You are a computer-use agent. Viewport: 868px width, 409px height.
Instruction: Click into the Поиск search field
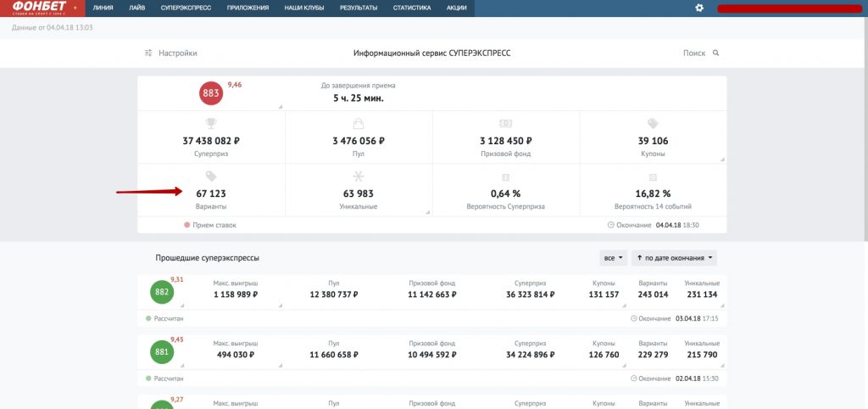click(x=694, y=53)
